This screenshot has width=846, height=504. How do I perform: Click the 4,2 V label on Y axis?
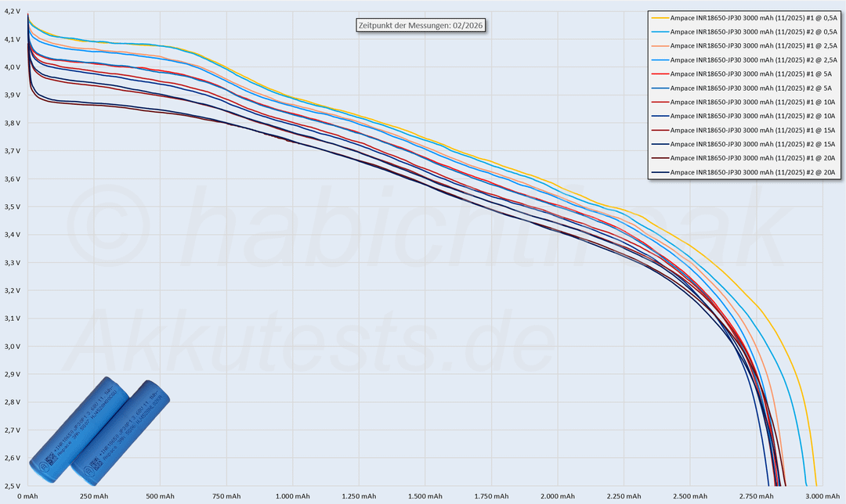pyautogui.click(x=13, y=11)
